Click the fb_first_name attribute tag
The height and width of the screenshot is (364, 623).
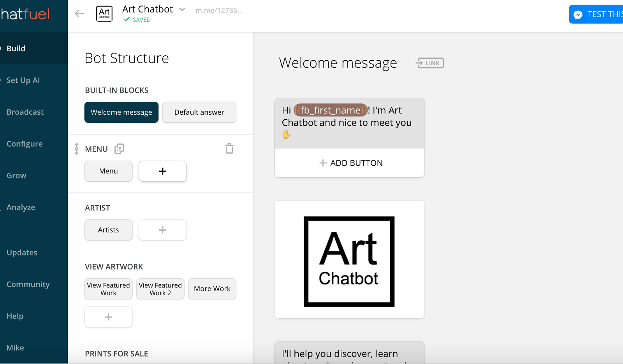331,110
